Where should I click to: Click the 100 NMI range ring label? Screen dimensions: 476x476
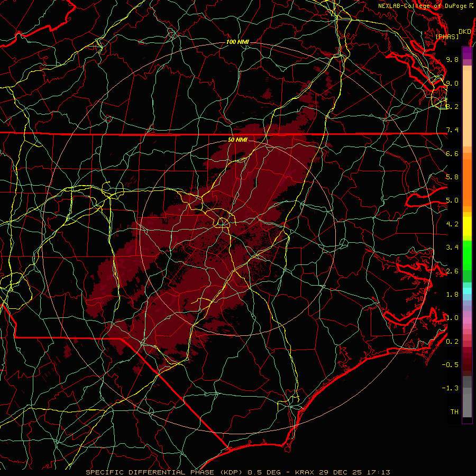click(237, 42)
